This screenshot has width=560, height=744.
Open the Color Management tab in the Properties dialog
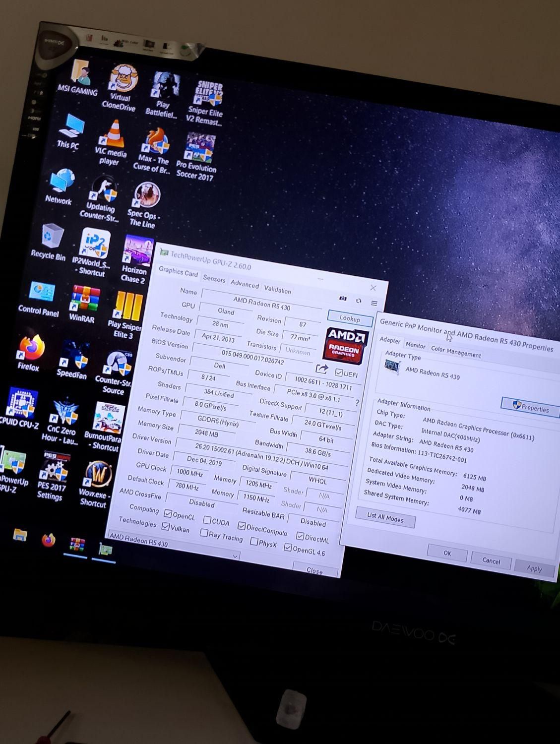[x=456, y=352]
